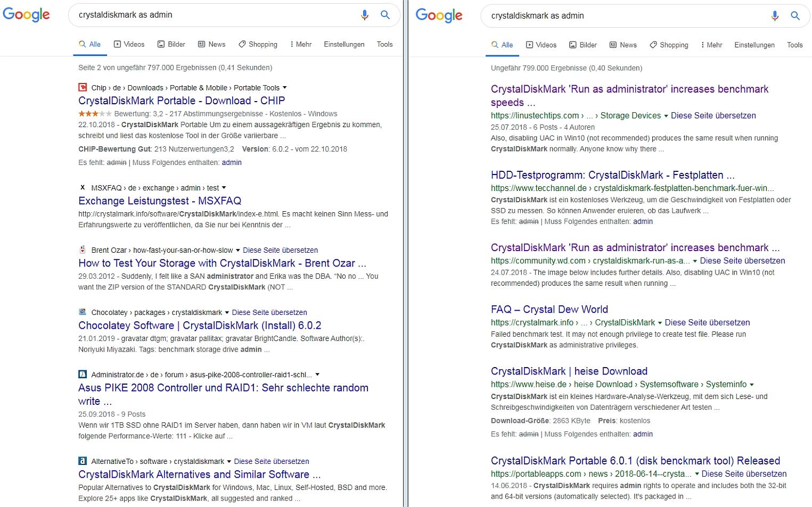The height and width of the screenshot is (507, 812).
Task: Switch to News tab in left window
Action: pyautogui.click(x=212, y=44)
